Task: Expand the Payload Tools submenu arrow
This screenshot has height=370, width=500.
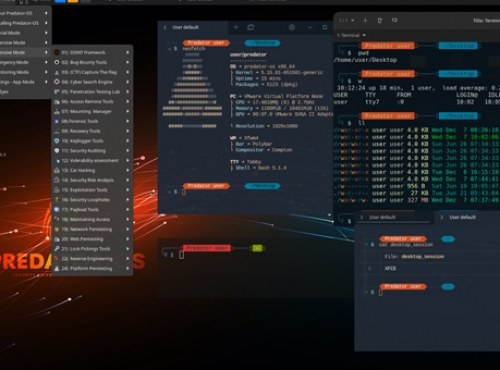Action: coord(128,209)
